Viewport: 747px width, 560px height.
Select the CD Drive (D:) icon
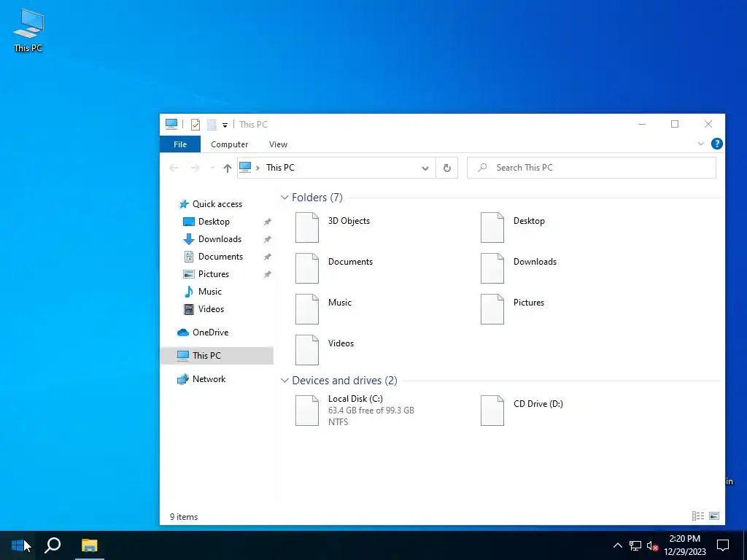tap(492, 411)
